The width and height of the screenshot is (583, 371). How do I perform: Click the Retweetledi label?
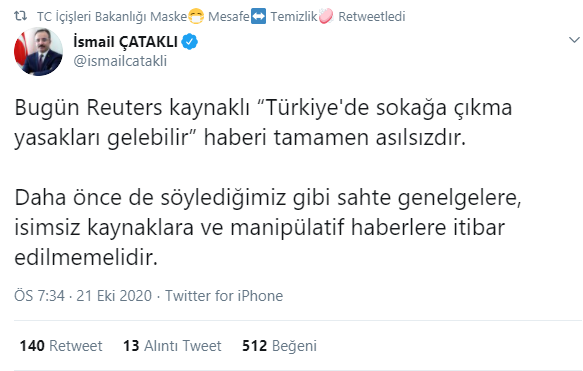371,17
